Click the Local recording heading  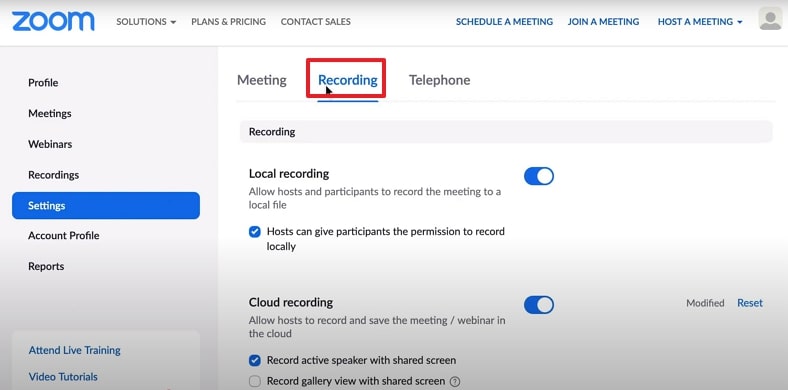pos(289,174)
